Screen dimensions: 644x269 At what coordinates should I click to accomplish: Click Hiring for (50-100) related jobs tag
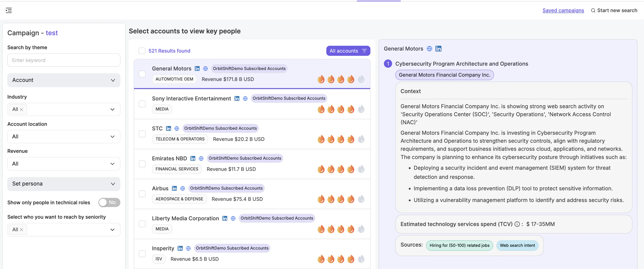coord(459,245)
